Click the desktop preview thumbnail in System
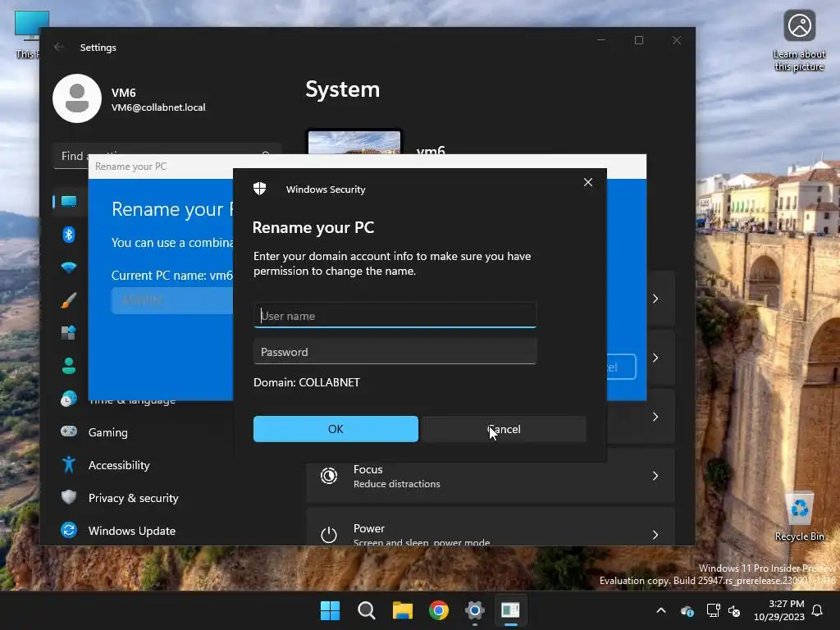 coord(354,142)
